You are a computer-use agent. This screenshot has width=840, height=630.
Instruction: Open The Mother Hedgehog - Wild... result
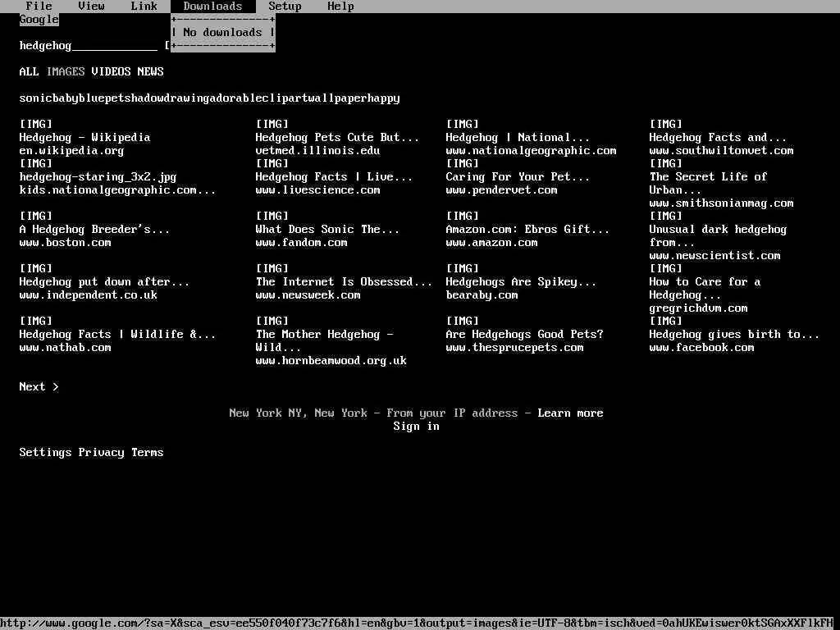tap(325, 341)
